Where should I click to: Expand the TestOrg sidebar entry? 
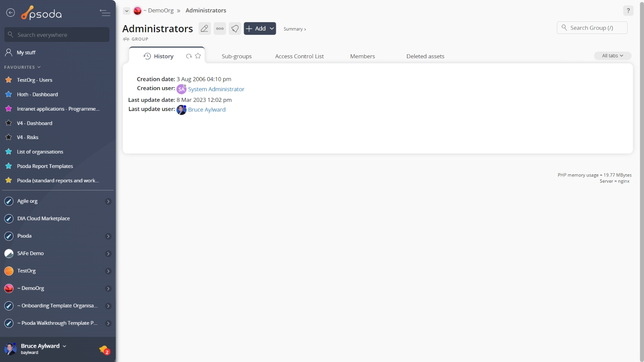point(108,271)
